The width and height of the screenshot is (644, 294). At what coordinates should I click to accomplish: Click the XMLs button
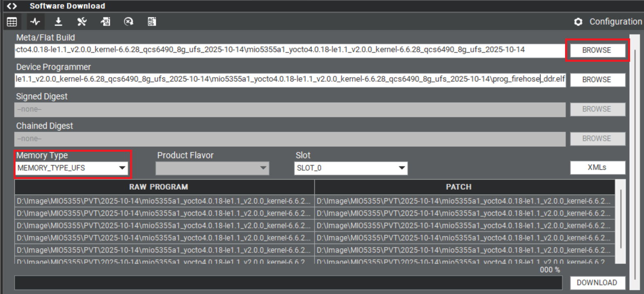[x=597, y=167]
